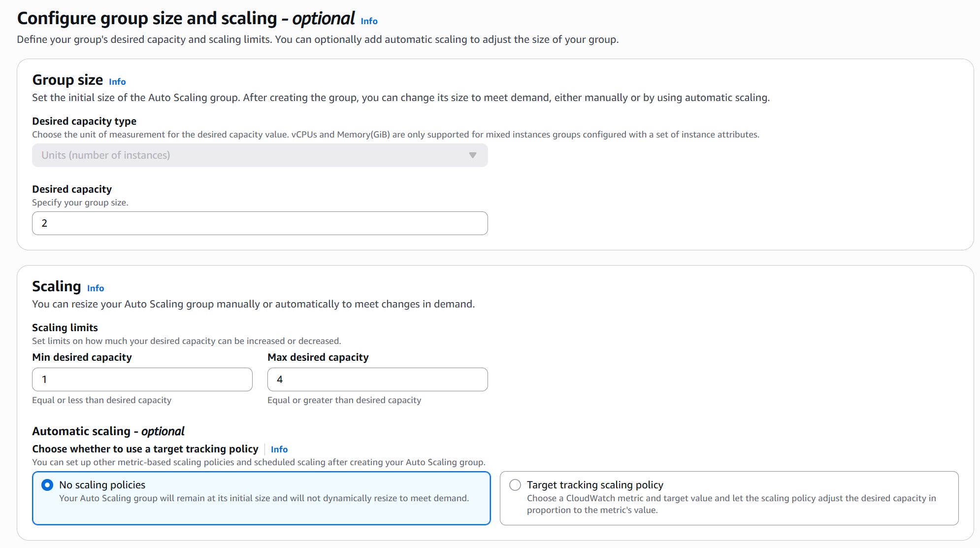The width and height of the screenshot is (980, 548).
Task: Focus the Max desired capacity field
Action: [377, 379]
